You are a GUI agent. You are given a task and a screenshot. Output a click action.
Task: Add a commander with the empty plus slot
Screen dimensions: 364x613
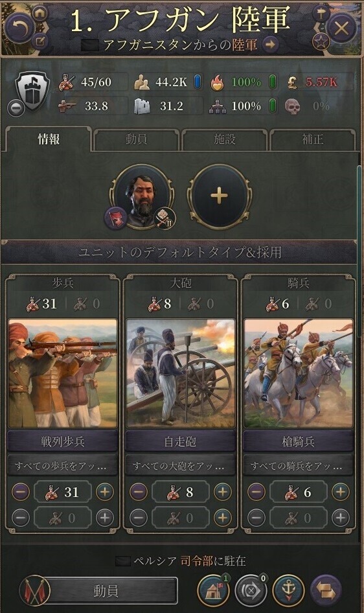(x=220, y=196)
